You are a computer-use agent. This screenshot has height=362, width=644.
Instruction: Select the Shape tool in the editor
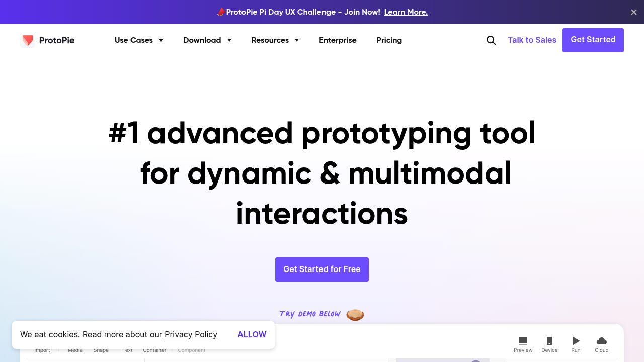pos(101,350)
